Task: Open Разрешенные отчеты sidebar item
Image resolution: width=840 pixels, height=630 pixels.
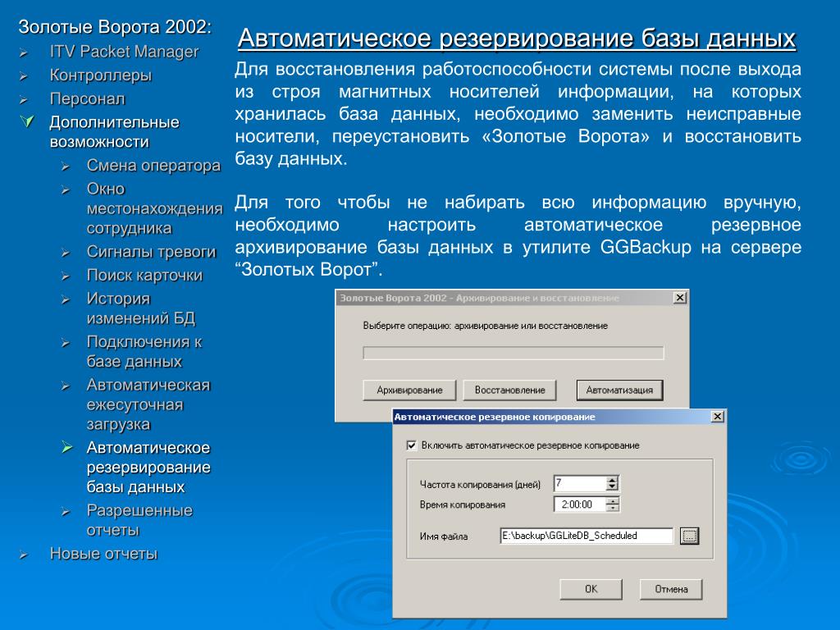Action: coord(139,519)
